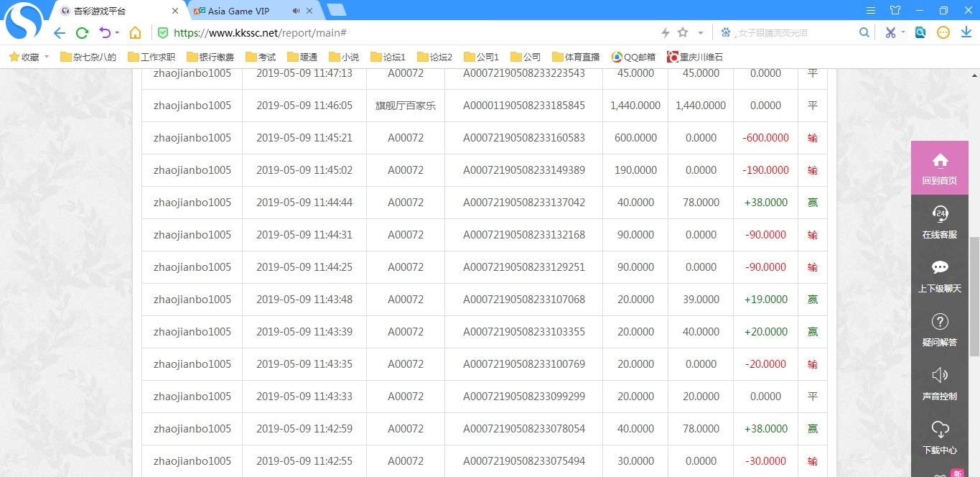Screen dimensions: 980x477
Task: Click the magnifier search button
Action: (x=864, y=33)
